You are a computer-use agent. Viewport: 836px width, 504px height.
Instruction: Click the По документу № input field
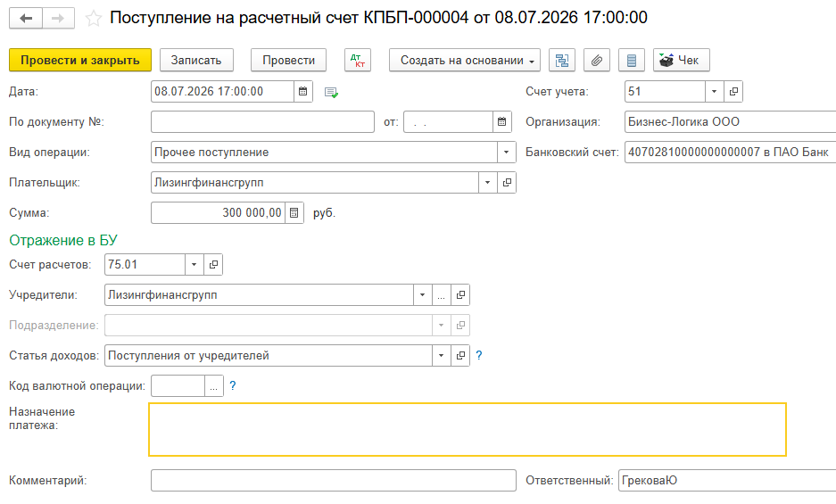(x=262, y=122)
